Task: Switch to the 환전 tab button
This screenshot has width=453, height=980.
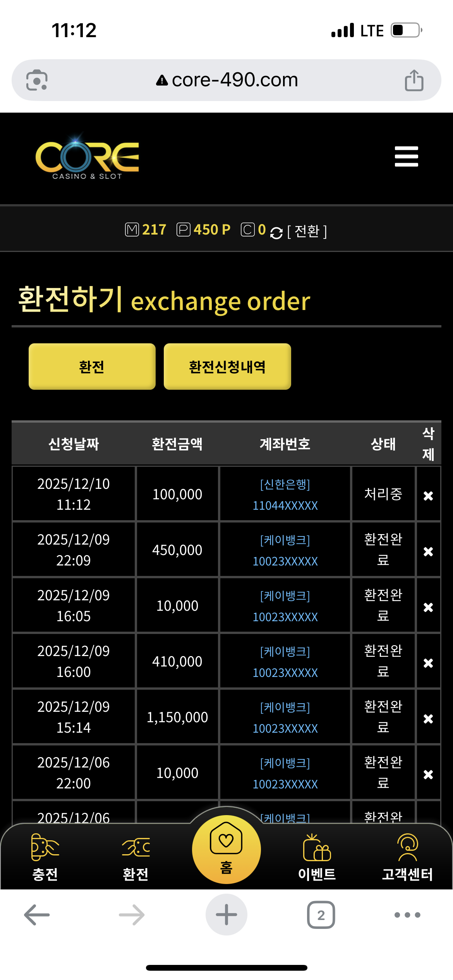Action: point(92,367)
